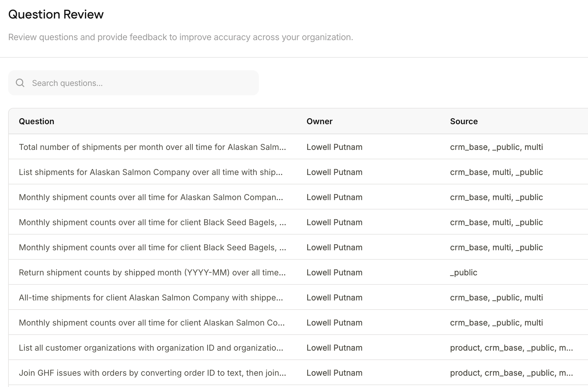The image size is (588, 387).
Task: Click the search magnifier icon
Action: point(20,83)
